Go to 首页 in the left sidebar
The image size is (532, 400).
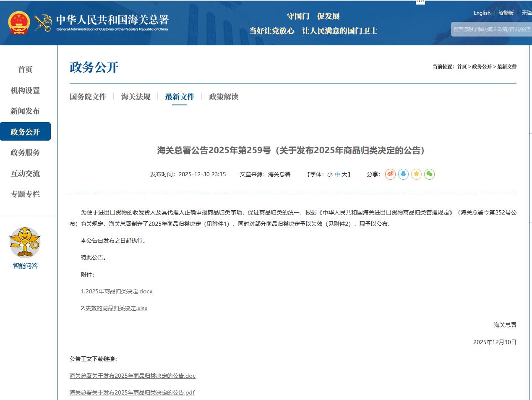pos(25,70)
